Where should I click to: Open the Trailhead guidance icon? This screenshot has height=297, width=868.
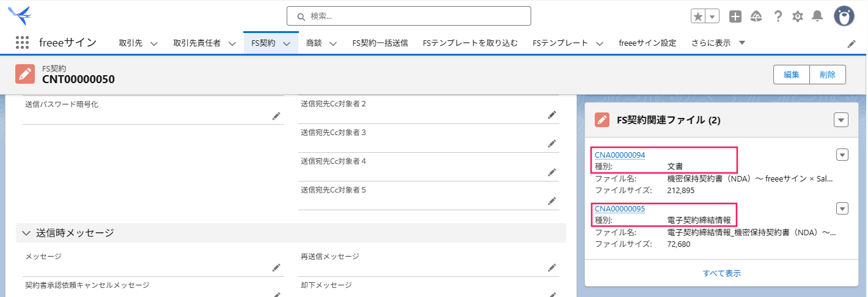coord(757,16)
